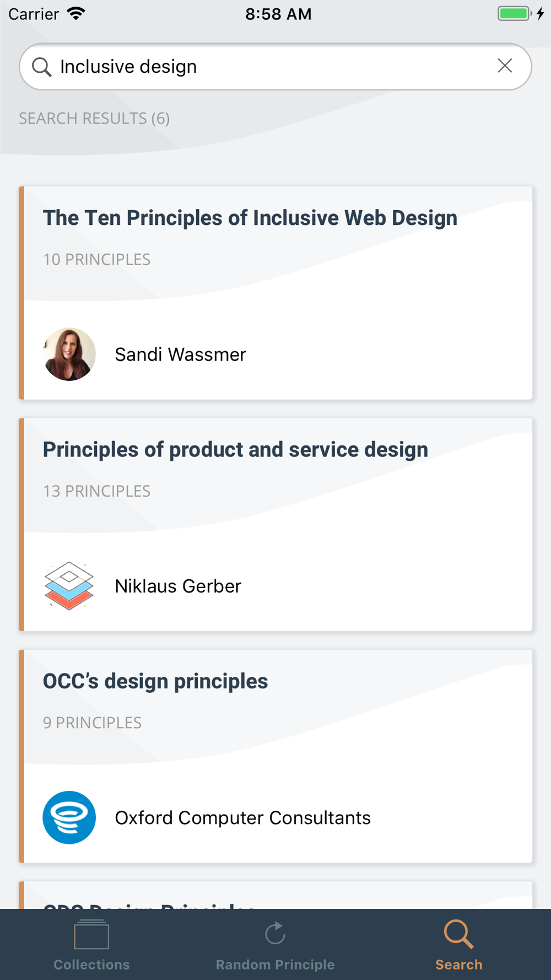Tap the Random Principle refresh icon

(275, 933)
